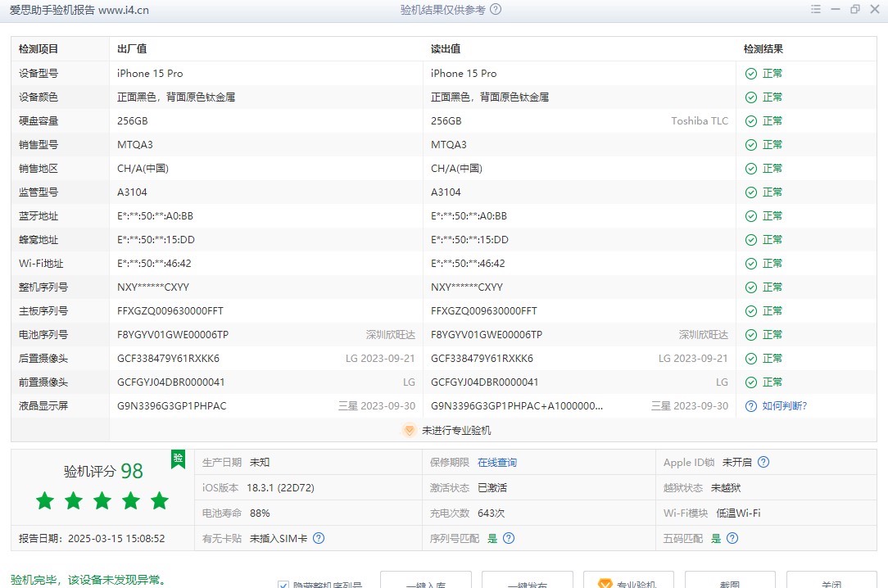This screenshot has height=588, width=888.
Task: Click the 正常 check icon in the 蜂窝地址 row
Action: tap(751, 240)
